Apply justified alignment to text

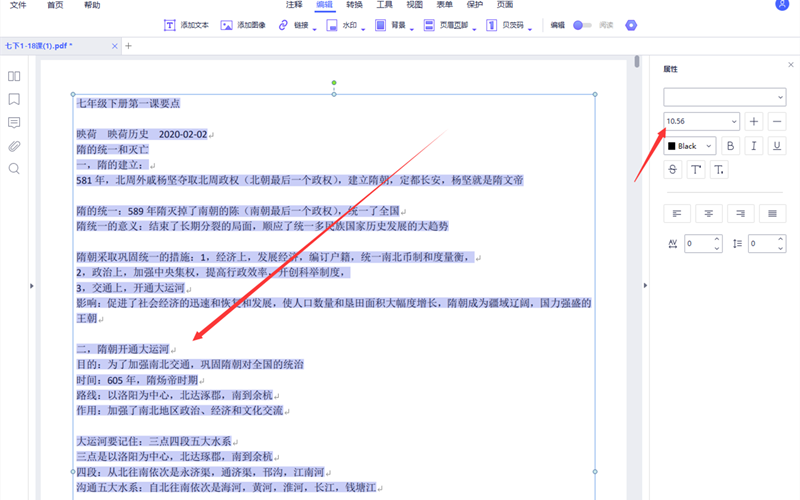[771, 213]
